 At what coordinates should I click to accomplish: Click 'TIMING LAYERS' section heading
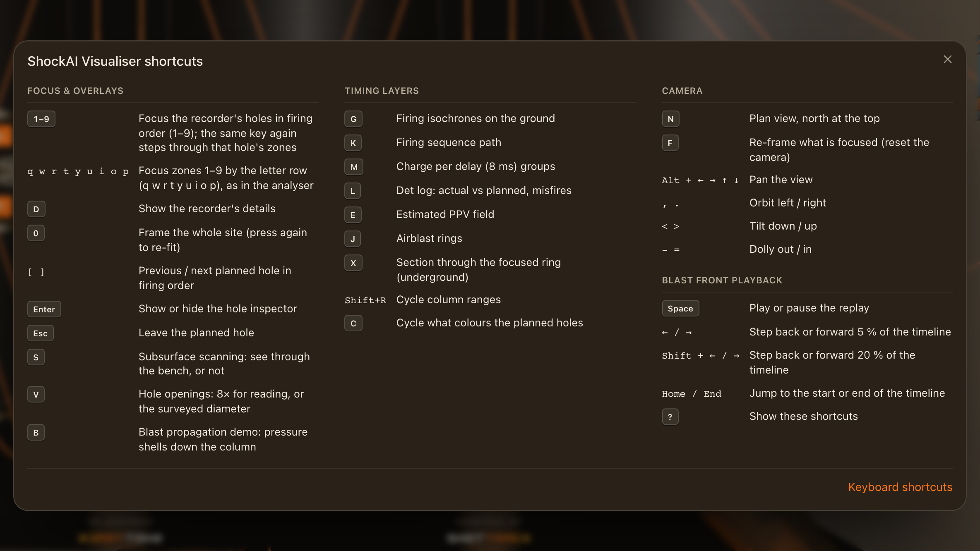coord(382,91)
